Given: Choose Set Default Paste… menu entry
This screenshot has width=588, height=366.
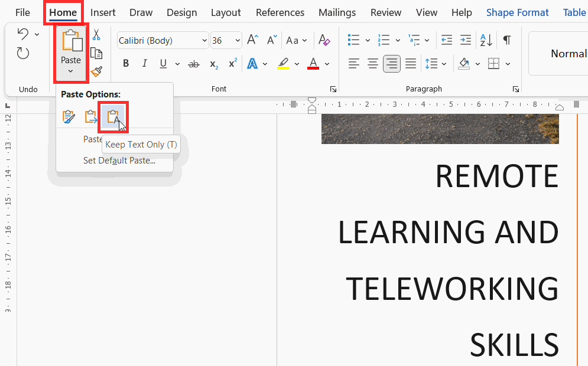Looking at the screenshot, I should (119, 161).
